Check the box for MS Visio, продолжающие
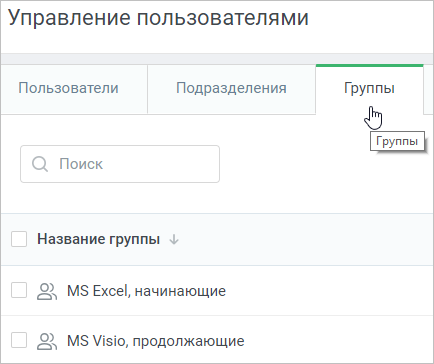 coord(19,341)
